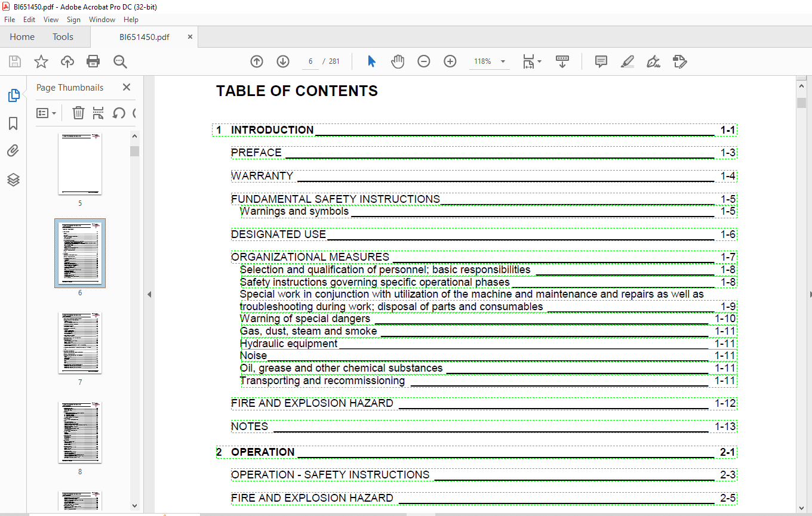The image size is (812, 516).
Task: Click the page with pencil toolbar icon
Action: (x=679, y=61)
